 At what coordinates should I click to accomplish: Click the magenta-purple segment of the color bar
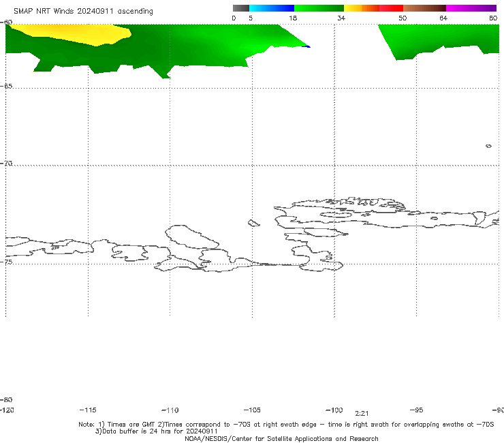[x=471, y=8]
